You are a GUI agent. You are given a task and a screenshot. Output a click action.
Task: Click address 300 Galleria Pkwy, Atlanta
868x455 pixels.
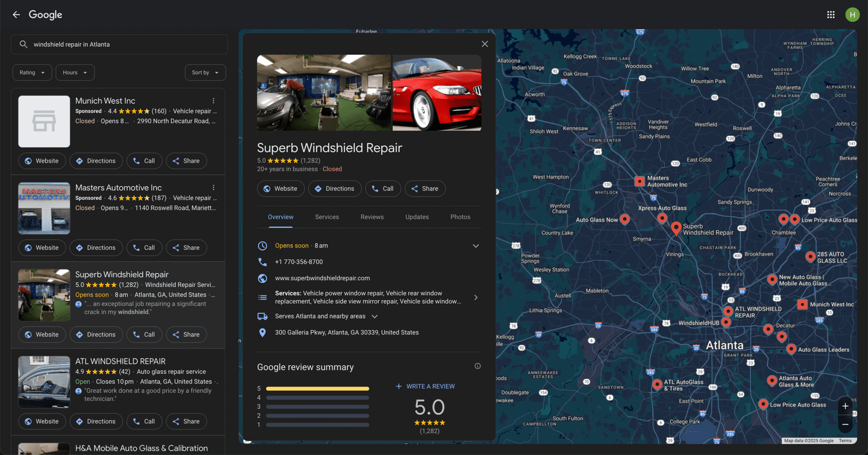point(347,333)
